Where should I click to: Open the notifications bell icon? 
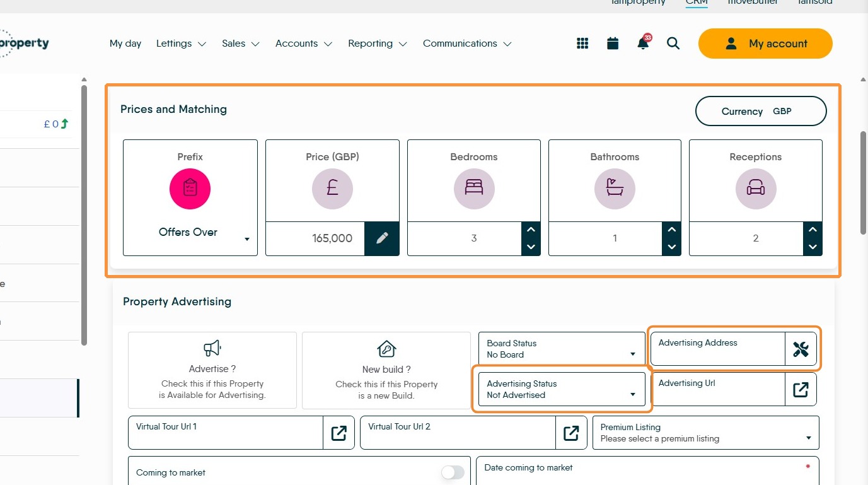tap(643, 43)
